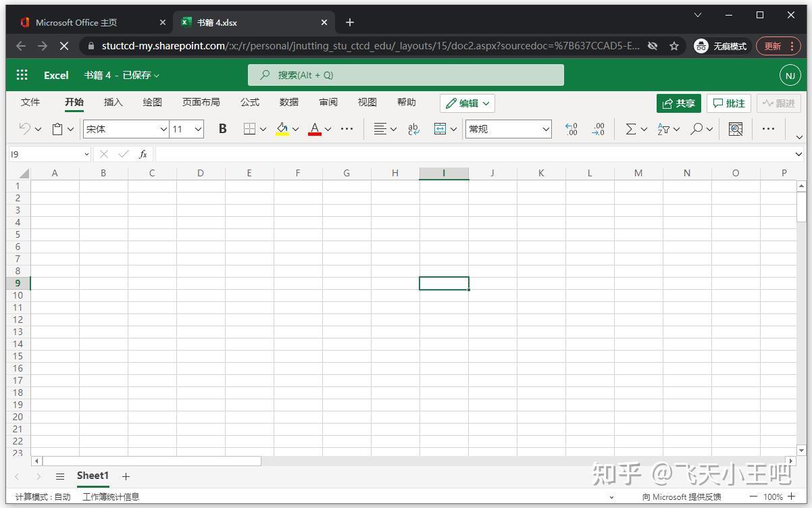Click the 工作簿统计信息 status bar item
This screenshot has height=508, width=812.
111,497
